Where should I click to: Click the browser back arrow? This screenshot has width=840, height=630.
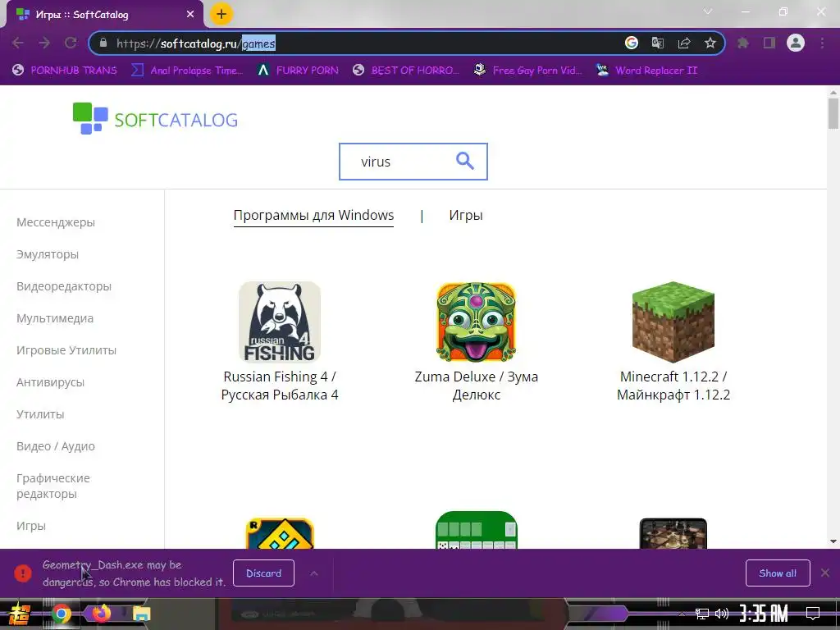(x=18, y=43)
